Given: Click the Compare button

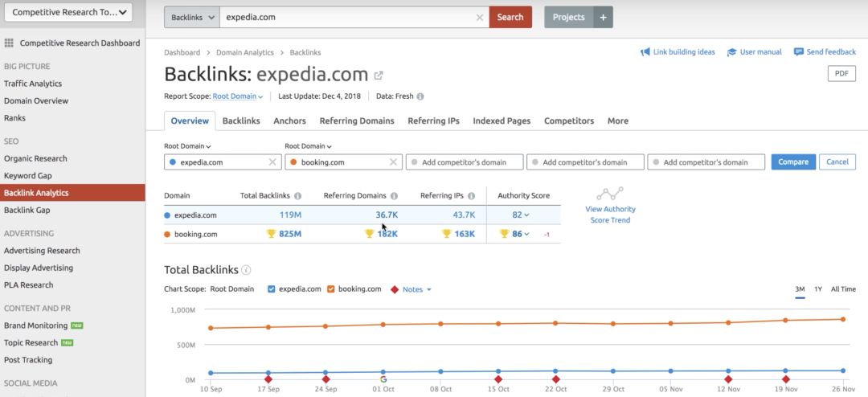Looking at the screenshot, I should click(x=793, y=162).
